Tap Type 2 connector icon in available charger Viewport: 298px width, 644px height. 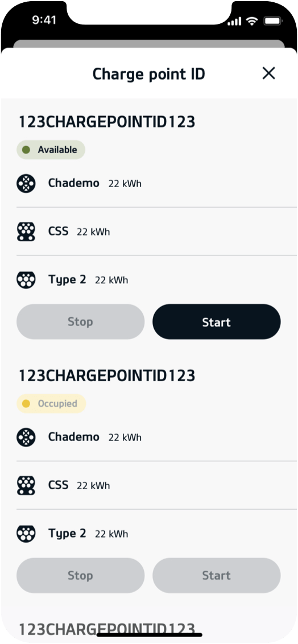(x=26, y=280)
